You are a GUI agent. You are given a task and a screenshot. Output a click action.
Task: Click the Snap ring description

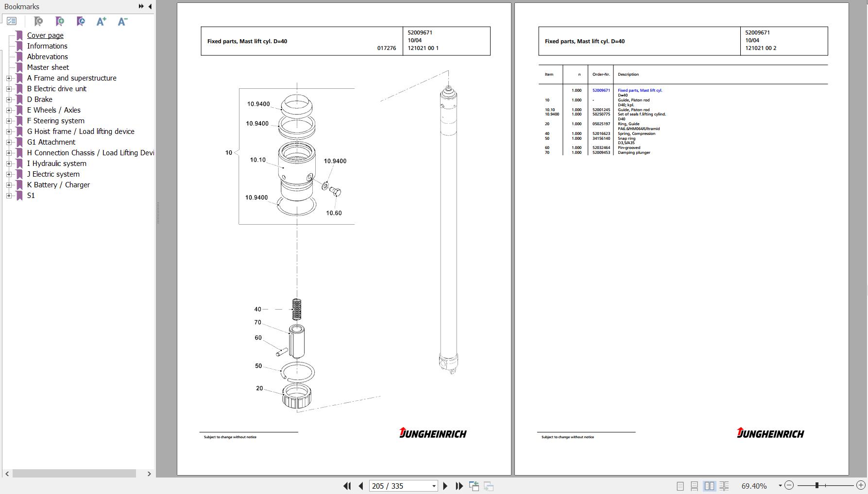[627, 138]
